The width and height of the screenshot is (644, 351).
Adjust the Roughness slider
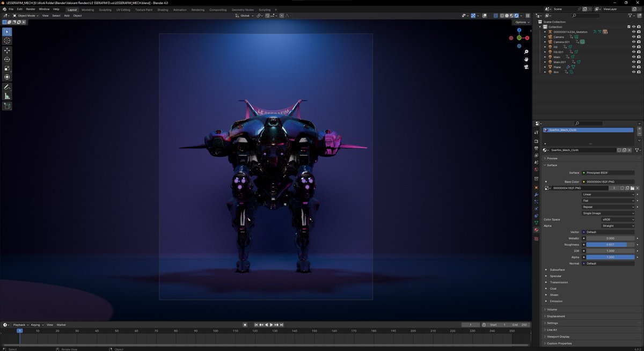[x=610, y=245]
